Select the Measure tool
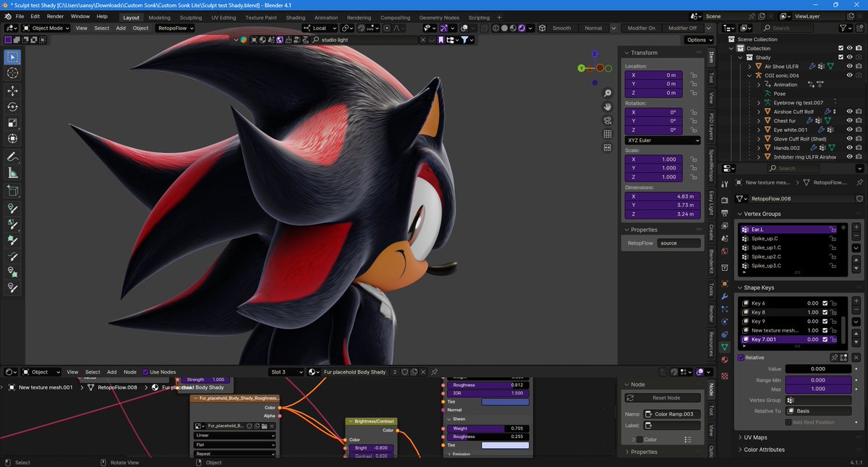868x467 pixels. [x=12, y=173]
